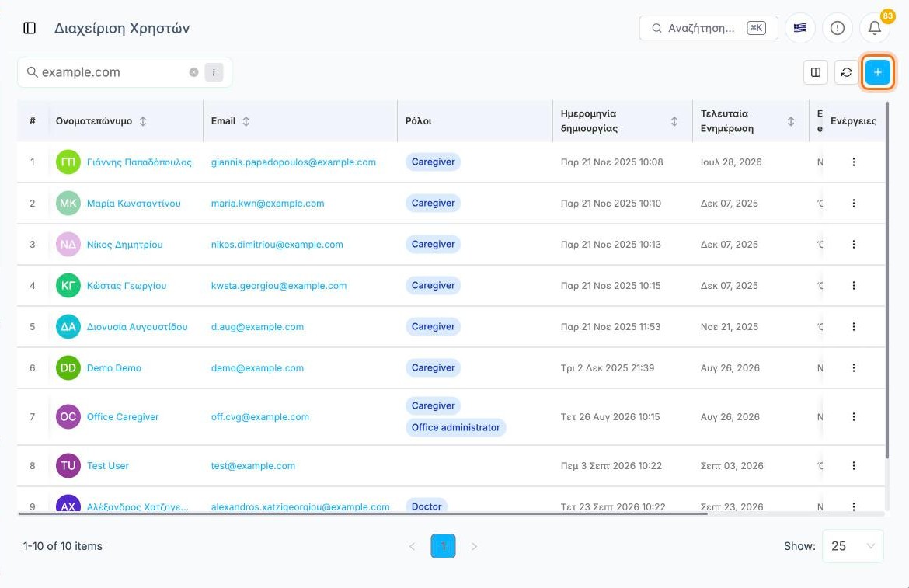Click the global Αναζήτηση search box
The image size is (909, 588).
click(709, 28)
